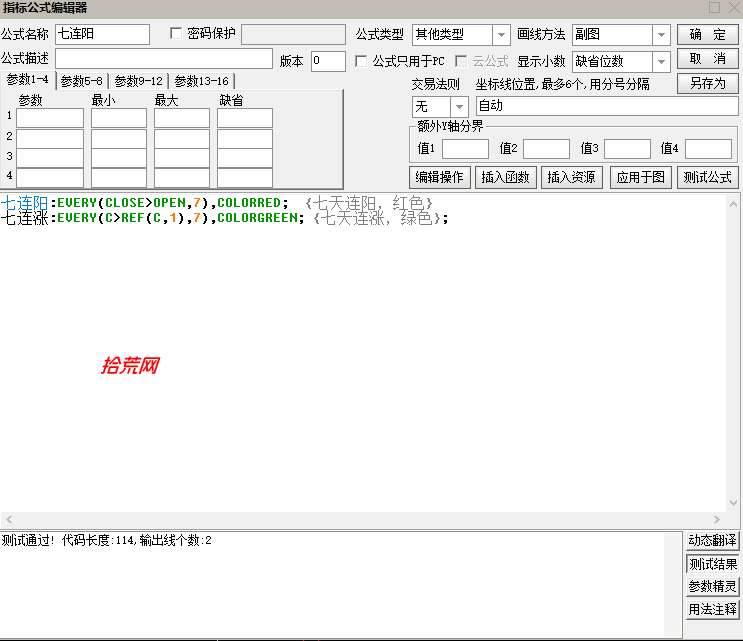Click the 七连涨 formula code line
This screenshot has height=641, width=743.
coord(225,218)
